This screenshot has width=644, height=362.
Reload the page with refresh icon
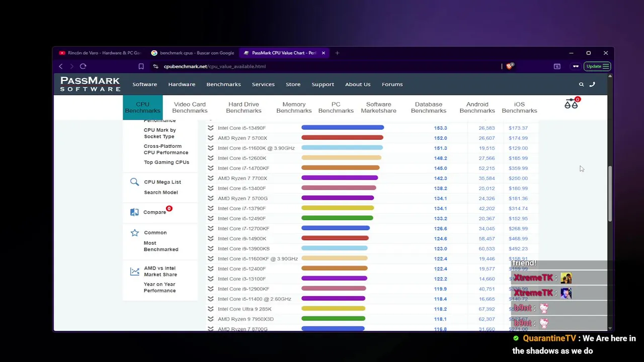click(x=83, y=66)
